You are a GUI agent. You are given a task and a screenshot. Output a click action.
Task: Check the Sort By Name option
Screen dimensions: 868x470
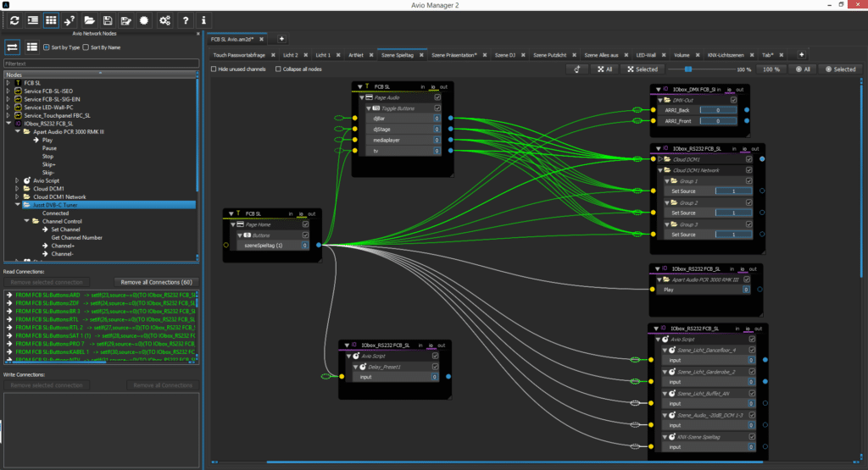tap(85, 47)
